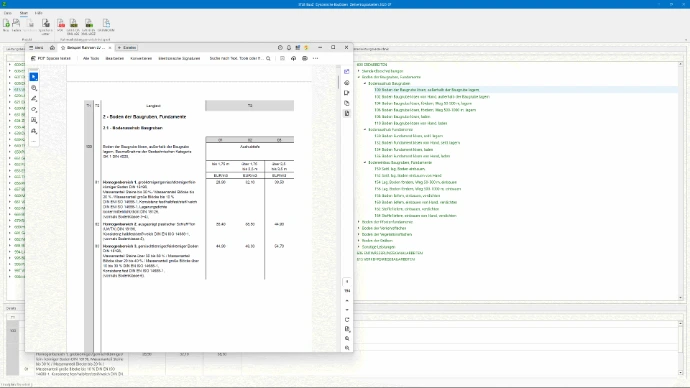Collapse the Bodeneinbau Baugruben, Fundamente node
This screenshot has height=388, width=690.
365,162
